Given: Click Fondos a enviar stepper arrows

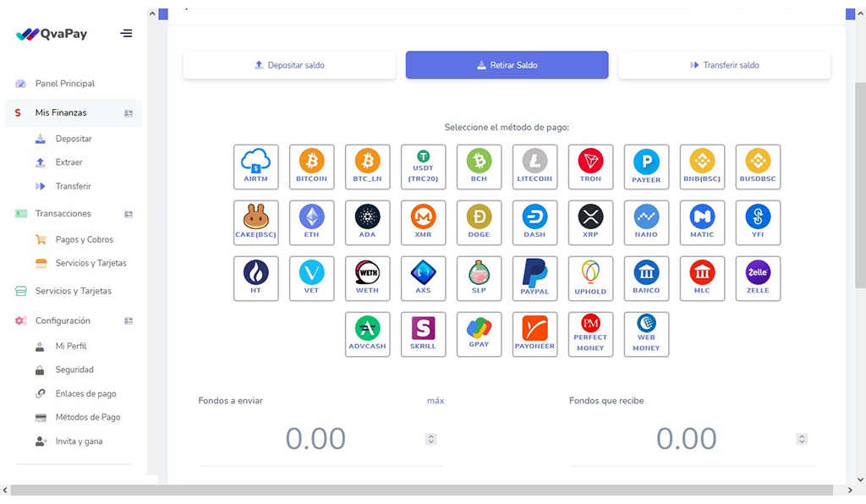Looking at the screenshot, I should point(431,439).
